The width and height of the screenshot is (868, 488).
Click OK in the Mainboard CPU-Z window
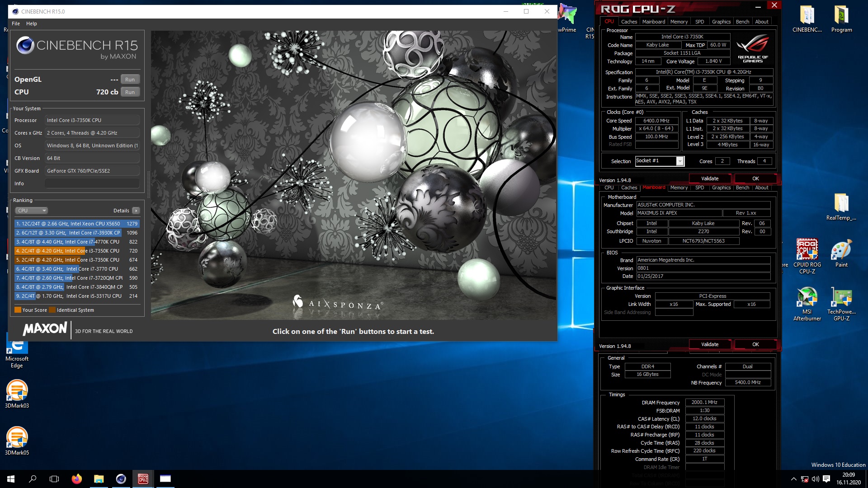point(755,344)
